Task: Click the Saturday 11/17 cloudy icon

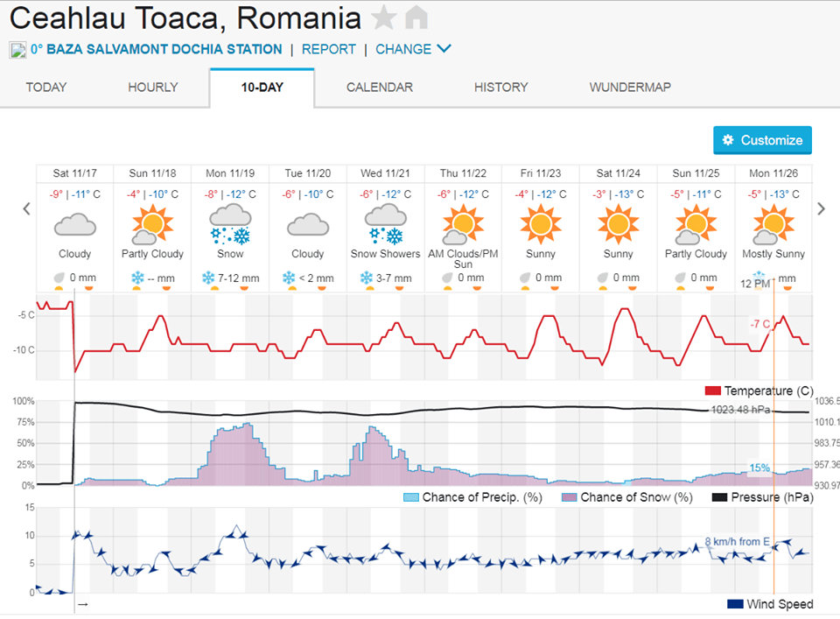Action: click(75, 224)
